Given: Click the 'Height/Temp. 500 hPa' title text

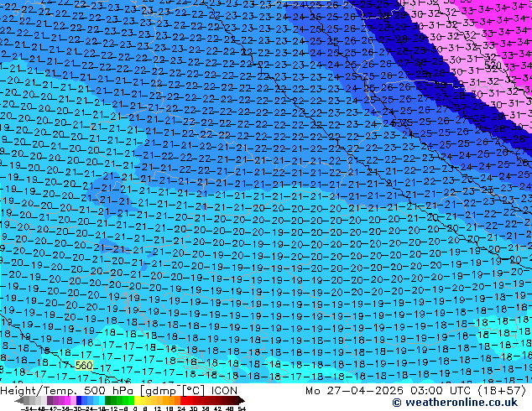Looking at the screenshot, I should point(69,391).
